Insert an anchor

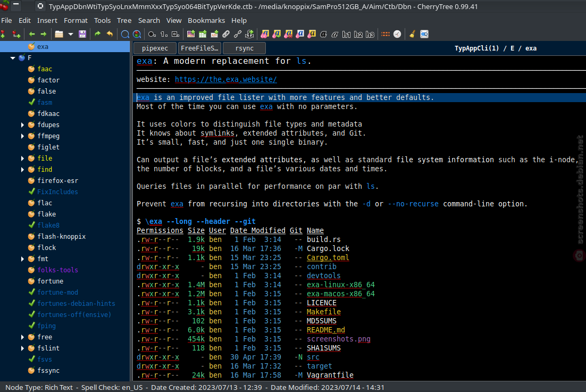249,34
